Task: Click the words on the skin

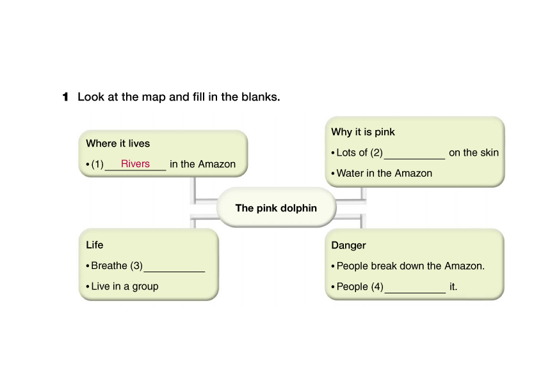Action: (x=473, y=152)
